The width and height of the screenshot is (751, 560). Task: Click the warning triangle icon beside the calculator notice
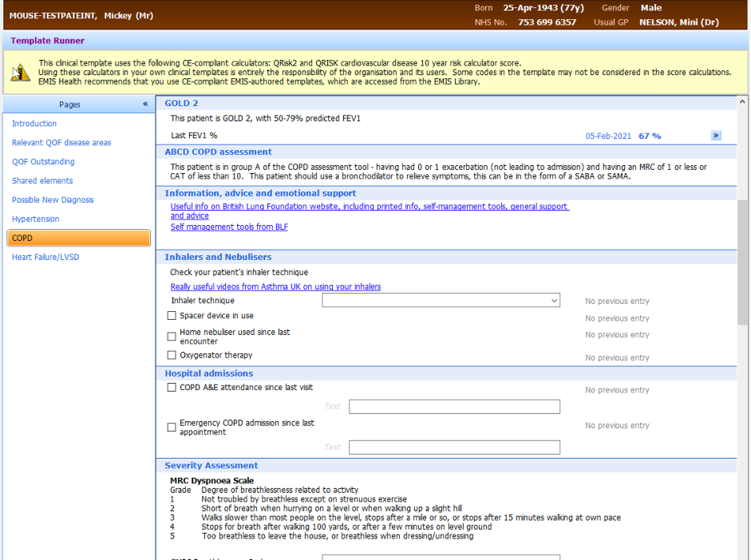(20, 72)
